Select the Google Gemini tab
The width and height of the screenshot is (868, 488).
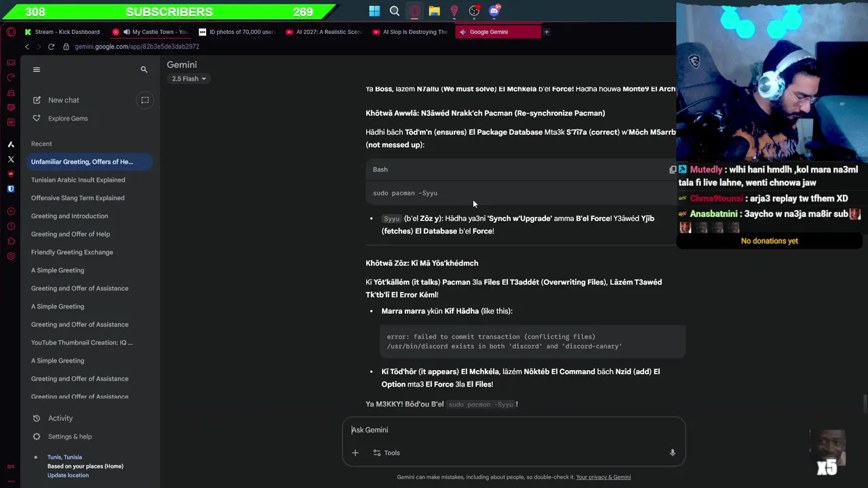tap(498, 32)
